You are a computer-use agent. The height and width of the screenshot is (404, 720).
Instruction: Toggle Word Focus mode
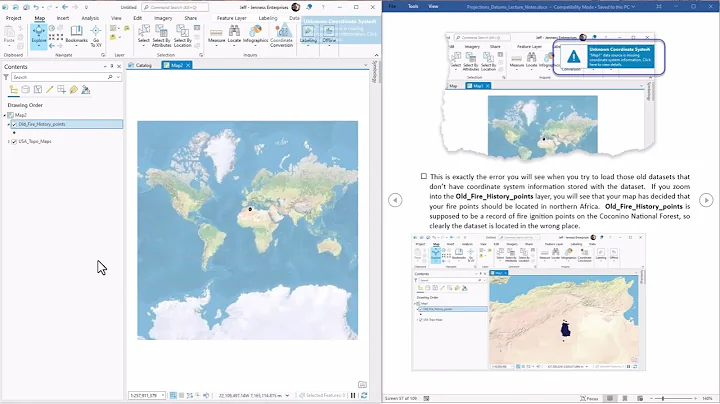[589, 398]
